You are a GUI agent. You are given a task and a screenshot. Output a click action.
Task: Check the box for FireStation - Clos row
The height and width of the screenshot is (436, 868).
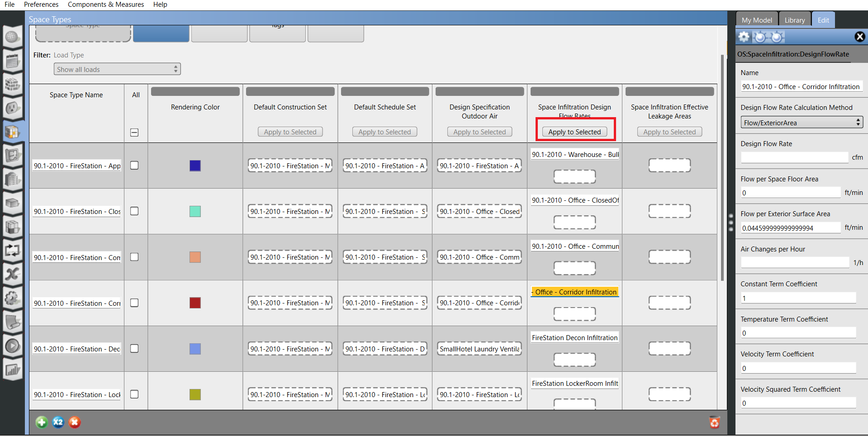[x=134, y=211]
